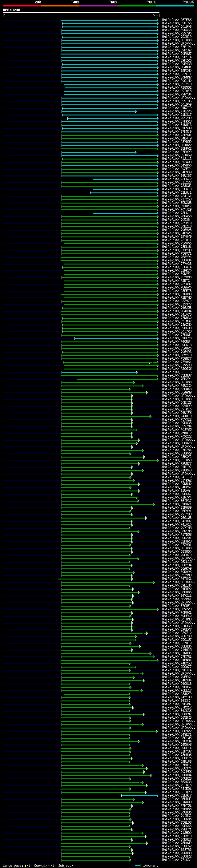Open hit UniRef100_B7FIR4
The image size is (197, 868).
click(177, 47)
